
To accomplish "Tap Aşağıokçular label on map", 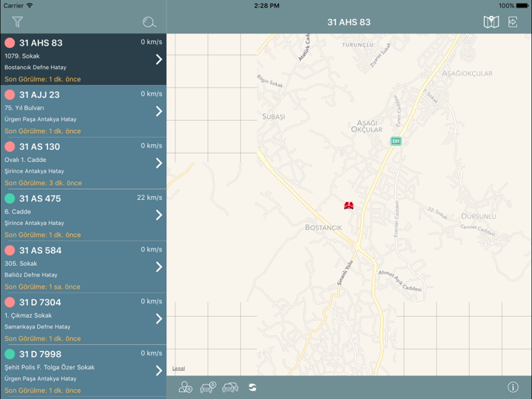I will pyautogui.click(x=467, y=73).
